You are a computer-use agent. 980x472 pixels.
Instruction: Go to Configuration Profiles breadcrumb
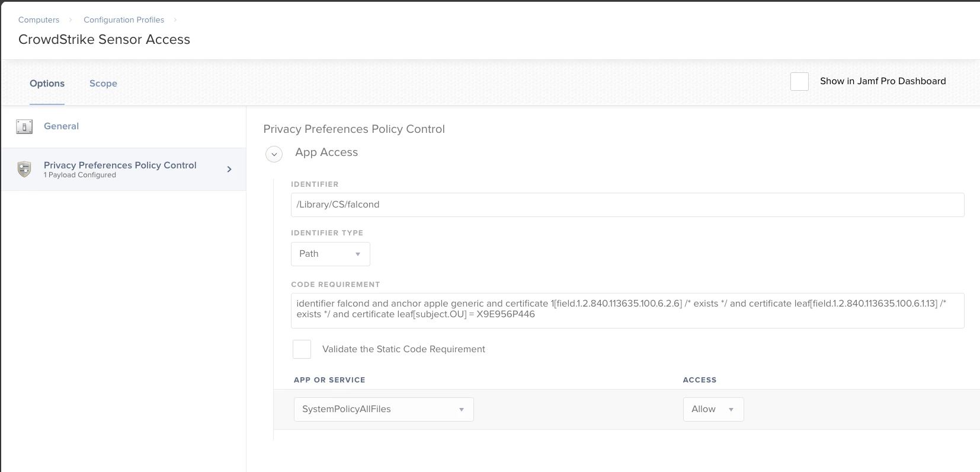124,20
